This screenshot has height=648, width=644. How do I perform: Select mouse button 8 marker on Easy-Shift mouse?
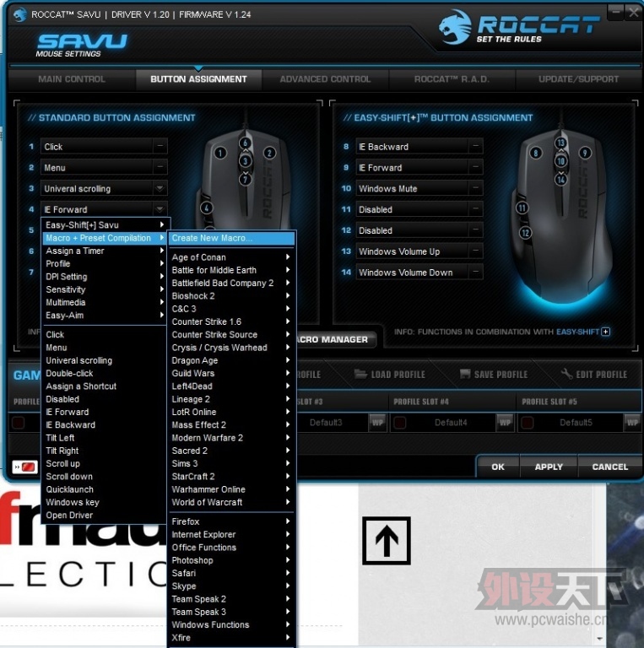coord(536,154)
